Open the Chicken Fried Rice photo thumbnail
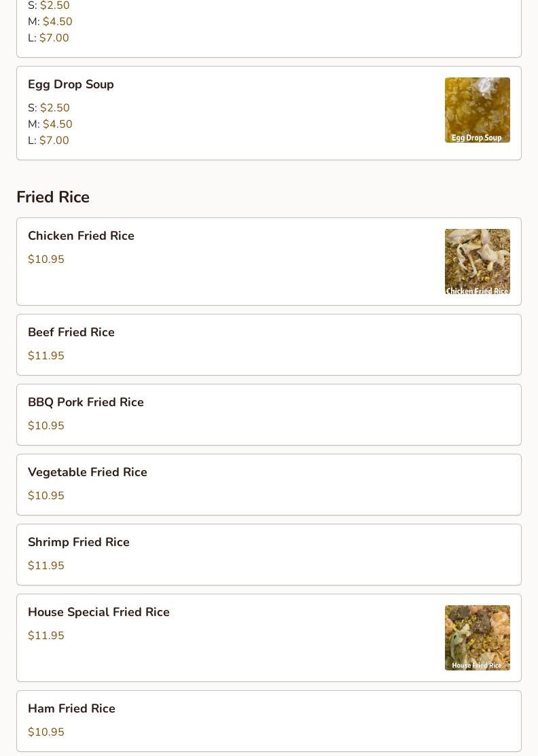The height and width of the screenshot is (756, 538). [x=478, y=262]
